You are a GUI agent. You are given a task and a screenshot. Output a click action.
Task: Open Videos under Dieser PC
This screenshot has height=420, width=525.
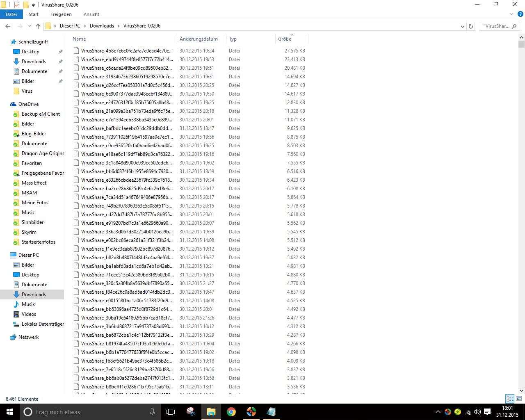coord(29,314)
